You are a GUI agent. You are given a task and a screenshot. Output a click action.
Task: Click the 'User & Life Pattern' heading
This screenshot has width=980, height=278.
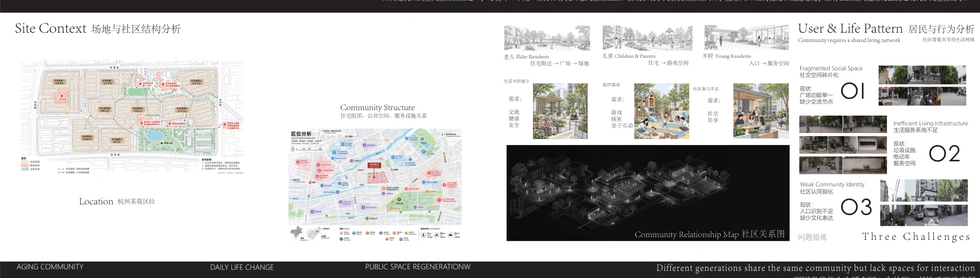850,29
